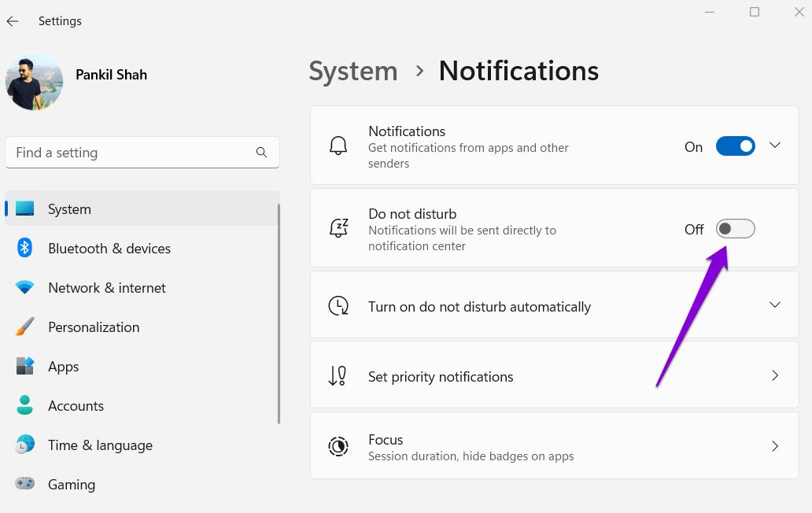
Task: Click the clock icon for automatic do not disturb
Action: coord(338,305)
